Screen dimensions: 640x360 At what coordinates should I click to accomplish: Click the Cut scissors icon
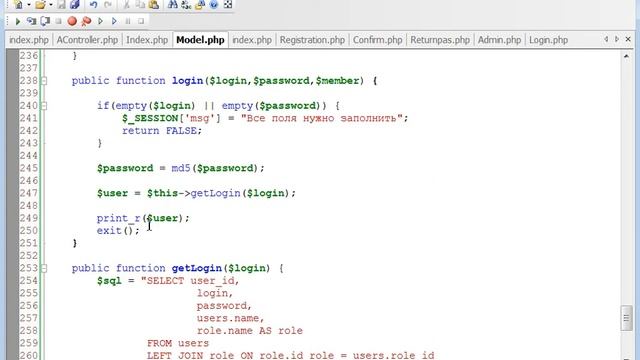(x=127, y=4)
